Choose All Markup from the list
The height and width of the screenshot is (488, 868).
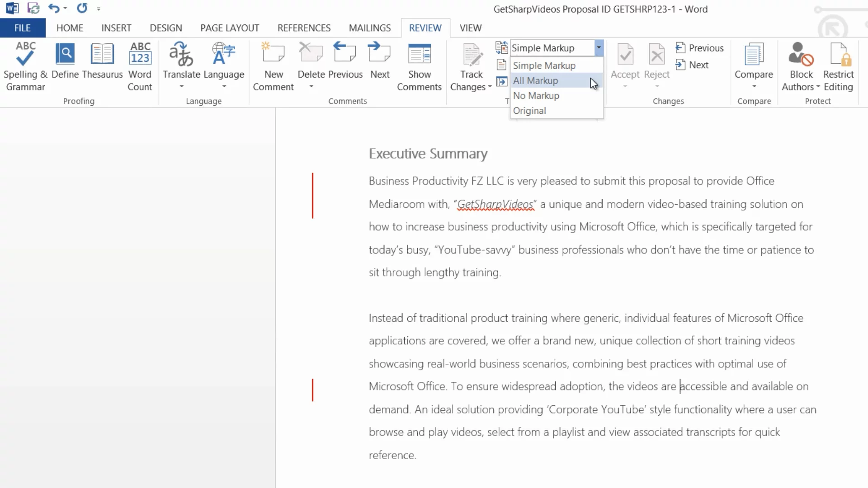pyautogui.click(x=535, y=80)
